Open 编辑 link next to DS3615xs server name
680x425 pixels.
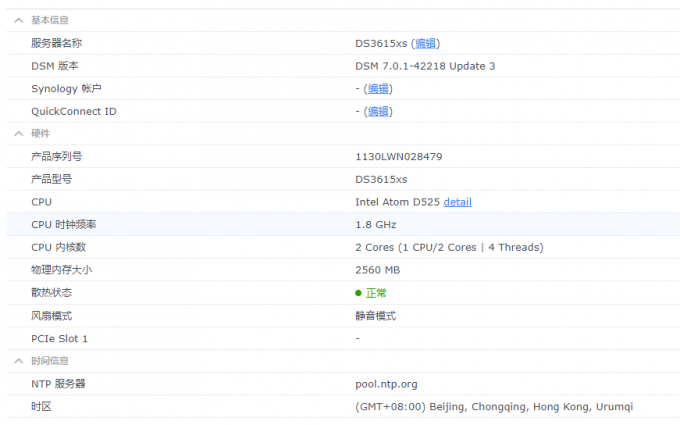click(x=425, y=43)
